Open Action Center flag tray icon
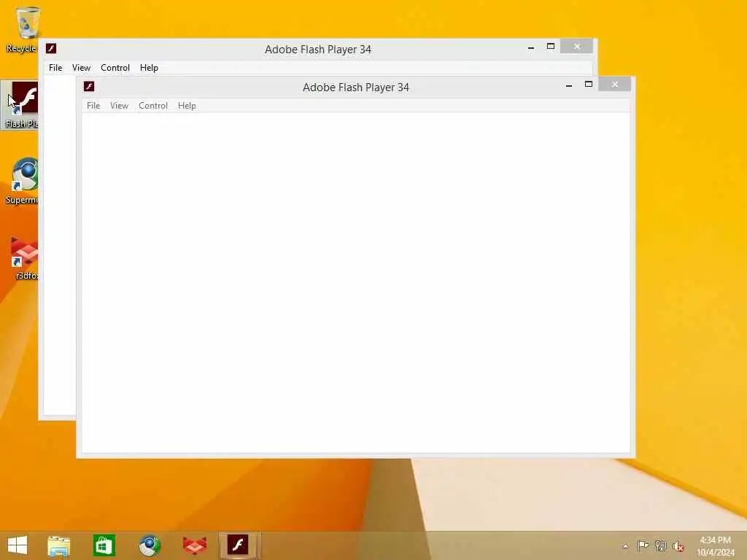The image size is (747, 560). 643,545
